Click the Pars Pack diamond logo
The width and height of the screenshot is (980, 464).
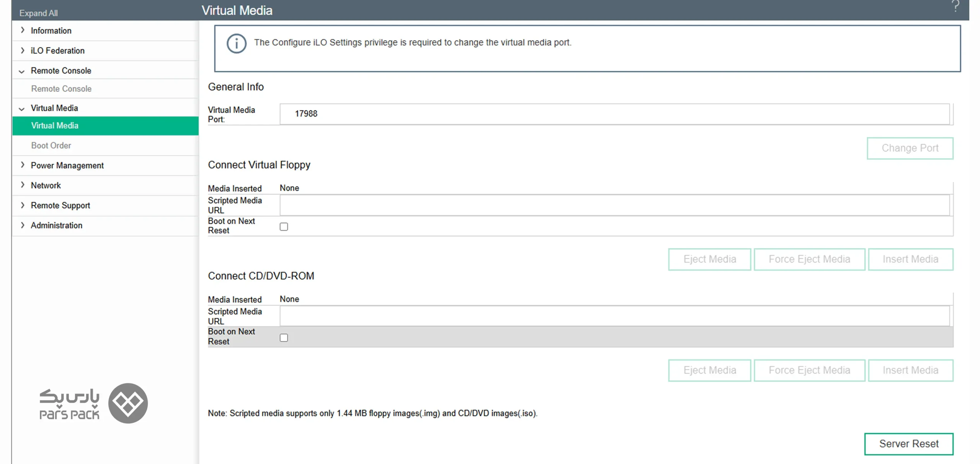[128, 403]
